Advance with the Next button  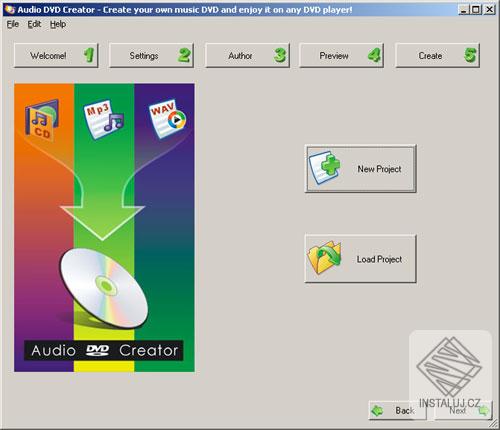click(x=464, y=410)
